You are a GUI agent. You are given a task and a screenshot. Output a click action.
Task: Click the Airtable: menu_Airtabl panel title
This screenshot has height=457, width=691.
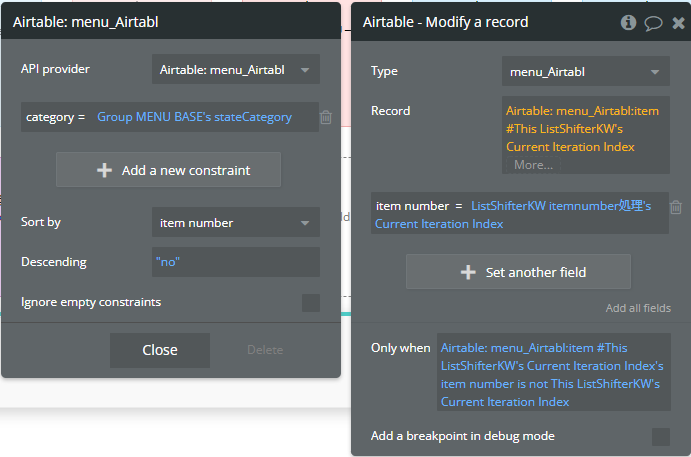[x=85, y=22]
